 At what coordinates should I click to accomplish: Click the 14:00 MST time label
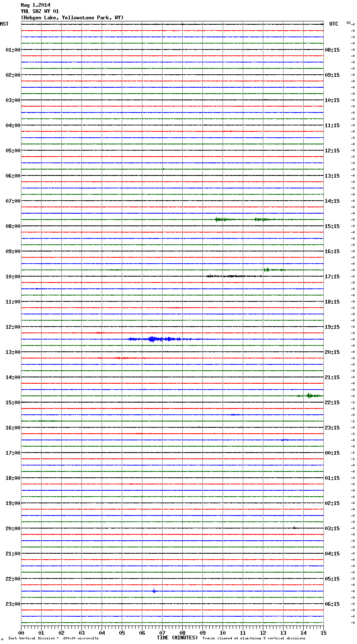click(x=13, y=377)
